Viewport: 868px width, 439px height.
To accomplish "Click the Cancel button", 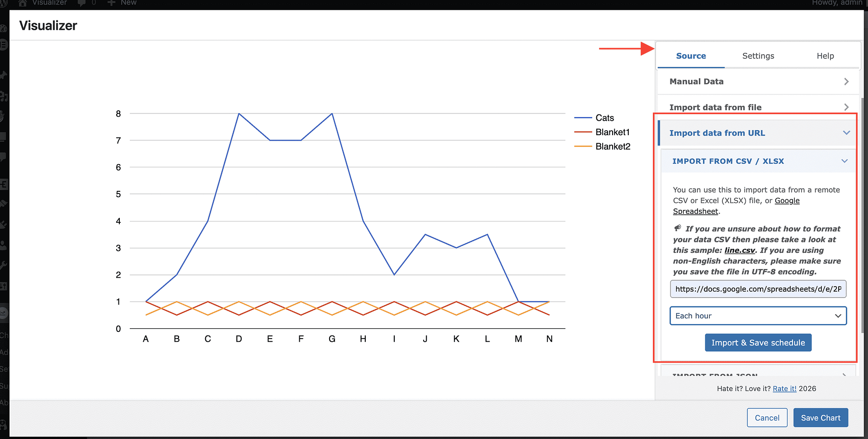I will [x=767, y=418].
